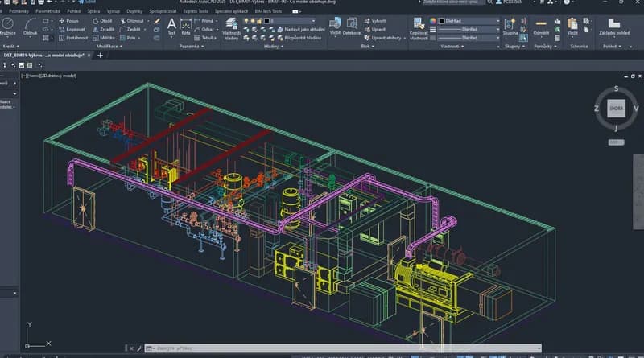This screenshot has width=644, height=358.
Task: Click the search field in the title bar
Action: coord(454,2)
